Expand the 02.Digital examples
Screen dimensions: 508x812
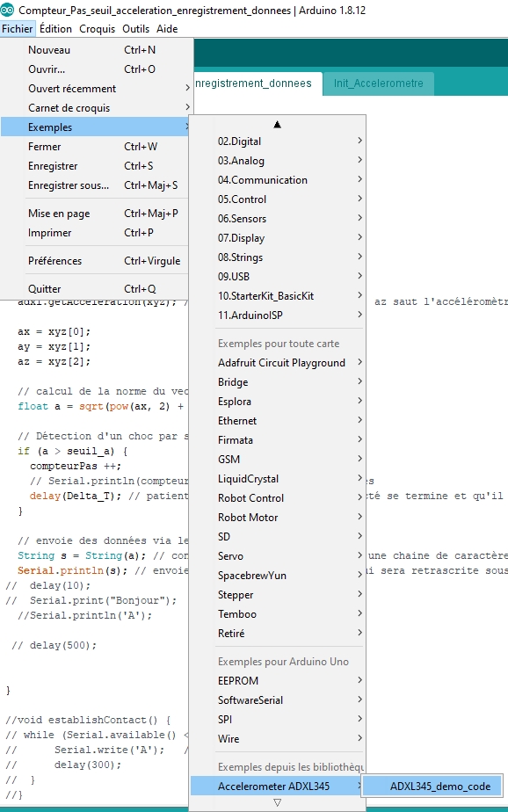click(278, 141)
